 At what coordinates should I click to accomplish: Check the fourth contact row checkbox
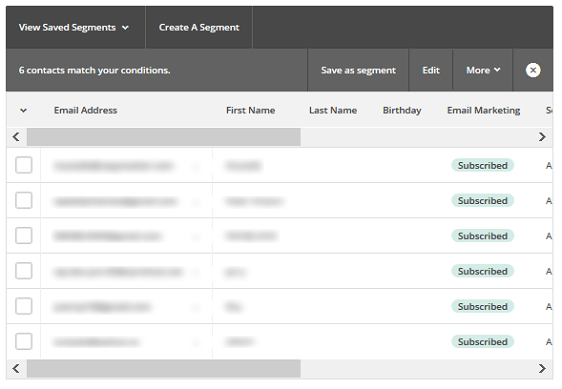(x=24, y=271)
